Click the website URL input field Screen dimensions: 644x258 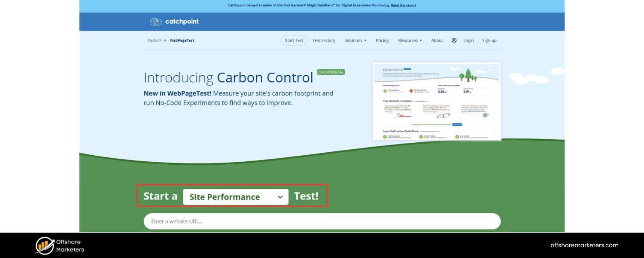coord(322,221)
